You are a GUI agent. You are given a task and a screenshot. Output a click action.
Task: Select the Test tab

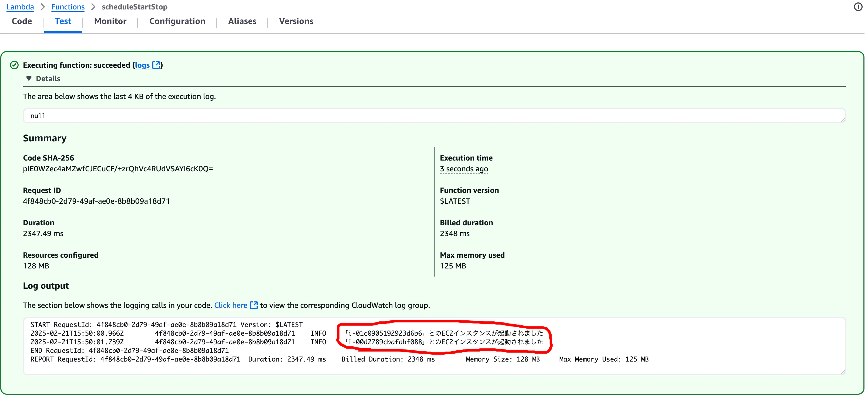[63, 21]
